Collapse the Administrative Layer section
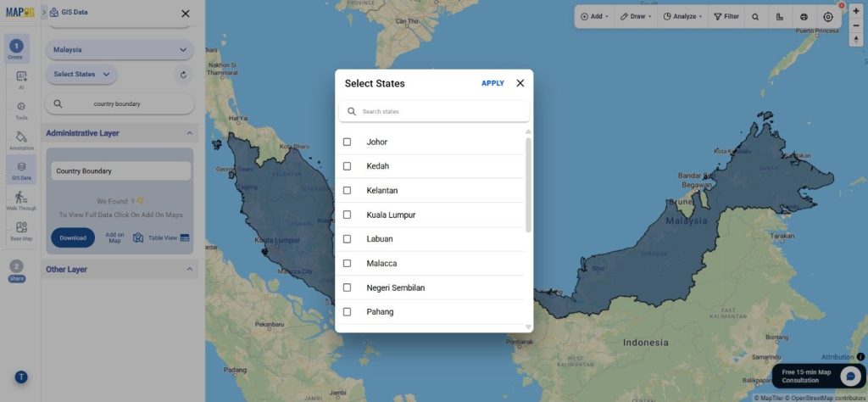 (189, 133)
